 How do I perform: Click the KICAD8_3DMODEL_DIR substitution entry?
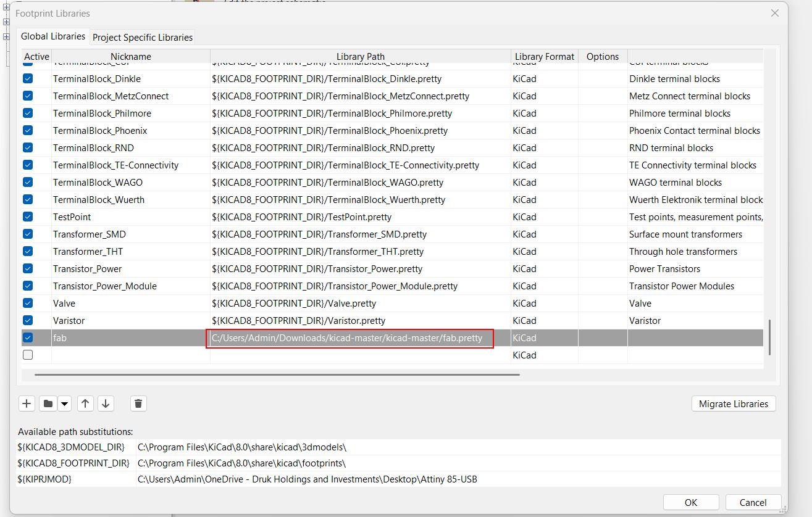(71, 447)
